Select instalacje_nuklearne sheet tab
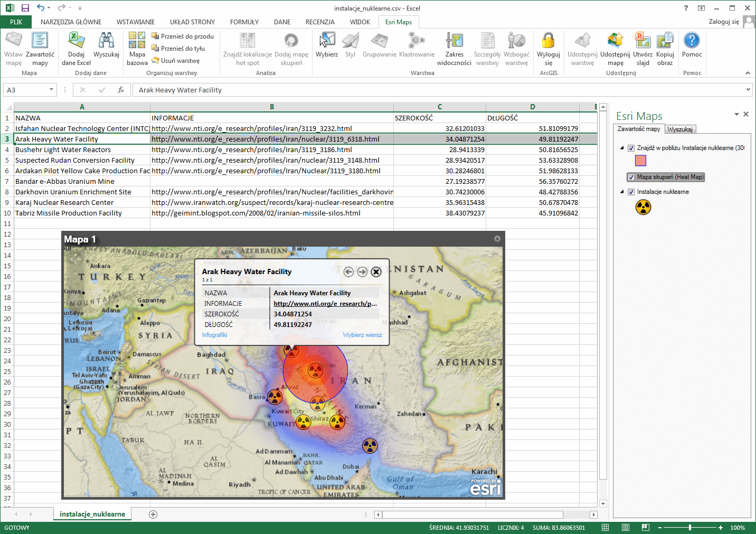 point(92,514)
